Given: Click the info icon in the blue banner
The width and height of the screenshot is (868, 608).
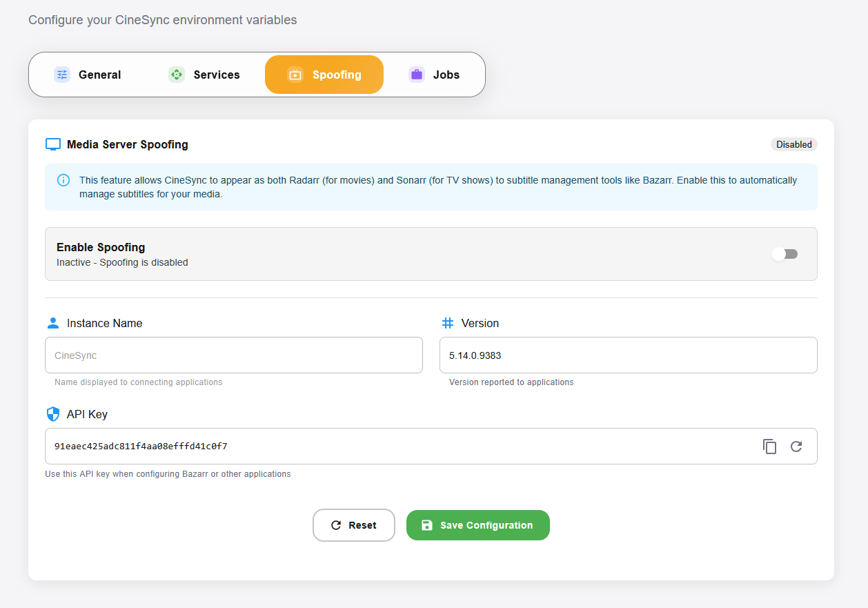Looking at the screenshot, I should [63, 180].
